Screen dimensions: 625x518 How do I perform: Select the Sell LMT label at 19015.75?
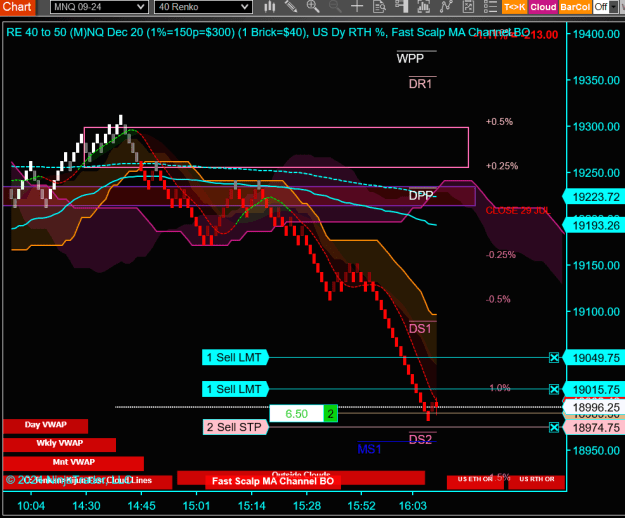click(x=235, y=389)
